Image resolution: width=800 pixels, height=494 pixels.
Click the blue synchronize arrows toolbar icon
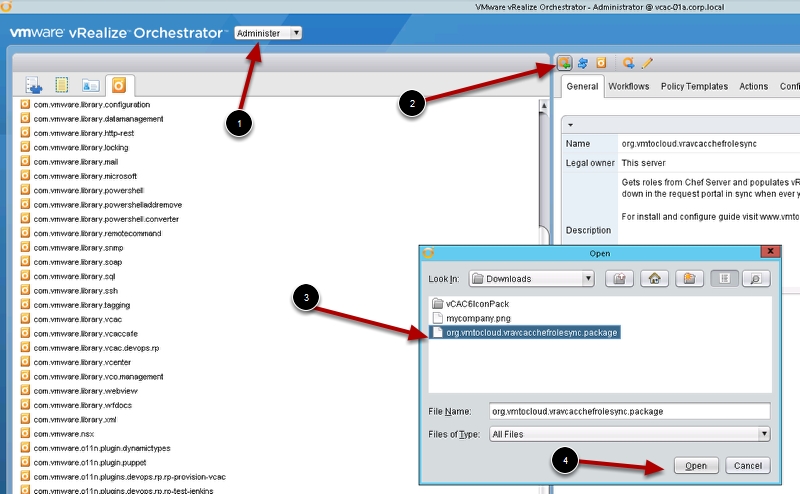(x=582, y=63)
